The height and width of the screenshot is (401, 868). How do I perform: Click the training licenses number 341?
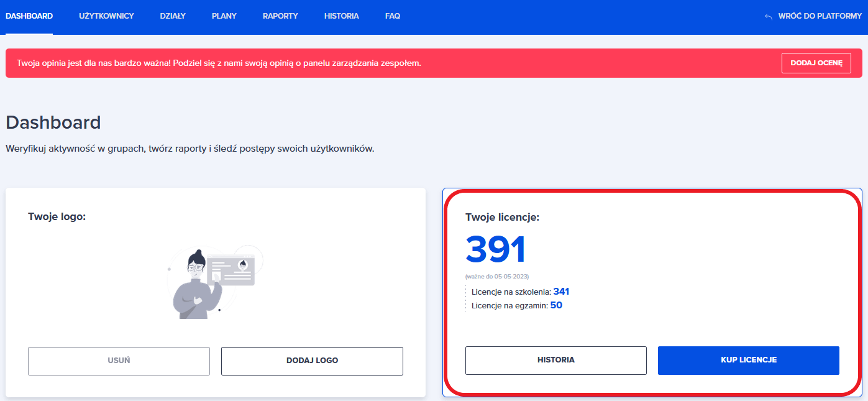coord(561,291)
